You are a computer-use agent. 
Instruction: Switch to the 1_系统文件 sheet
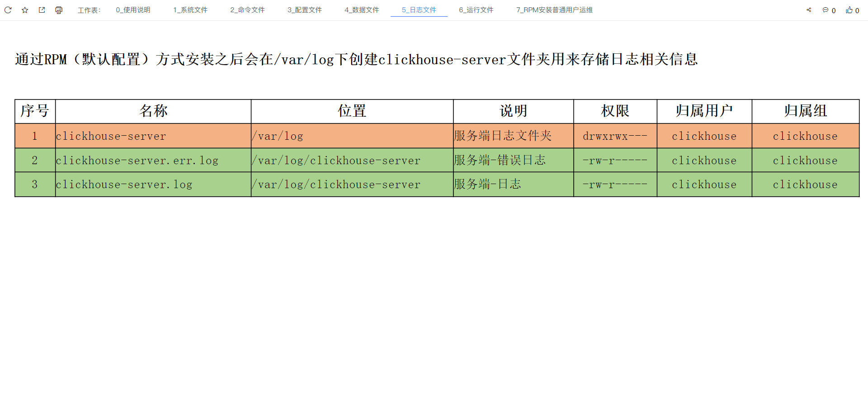tap(190, 10)
